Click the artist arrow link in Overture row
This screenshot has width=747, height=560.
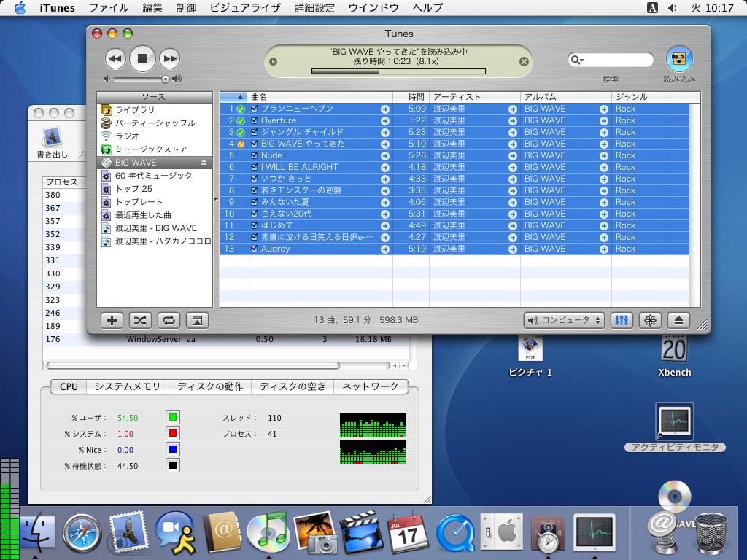513,121
